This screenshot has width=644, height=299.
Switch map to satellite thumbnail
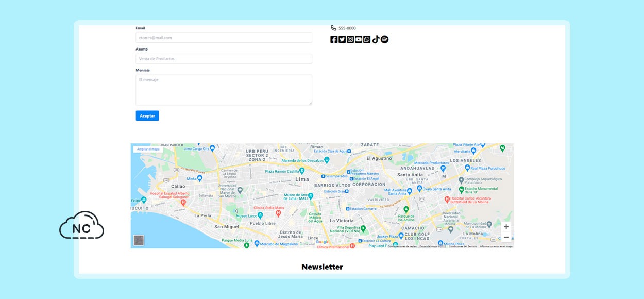tap(139, 240)
